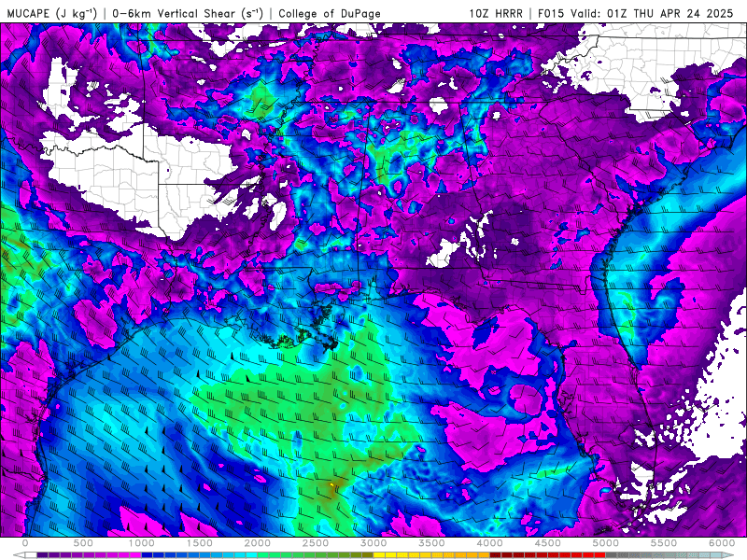Click the 6000 color scale label
Screen dimensions: 747x560
722,543
